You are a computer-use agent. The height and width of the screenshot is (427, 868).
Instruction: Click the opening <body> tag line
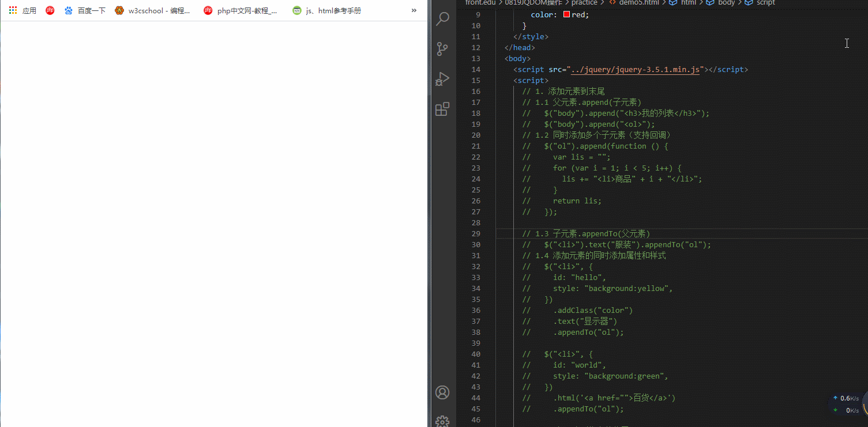(517, 58)
